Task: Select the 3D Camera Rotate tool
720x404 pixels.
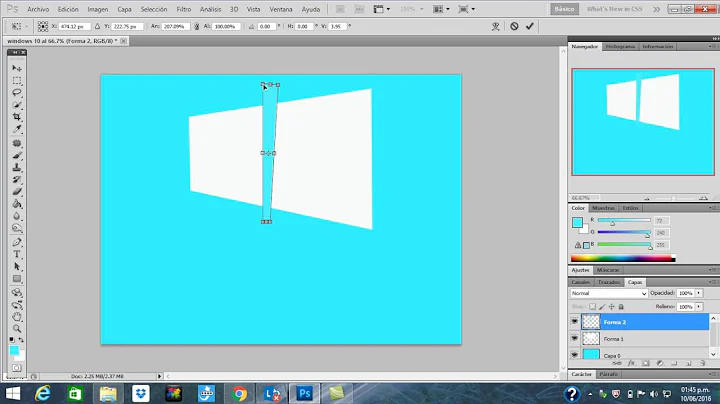Action: (17, 305)
